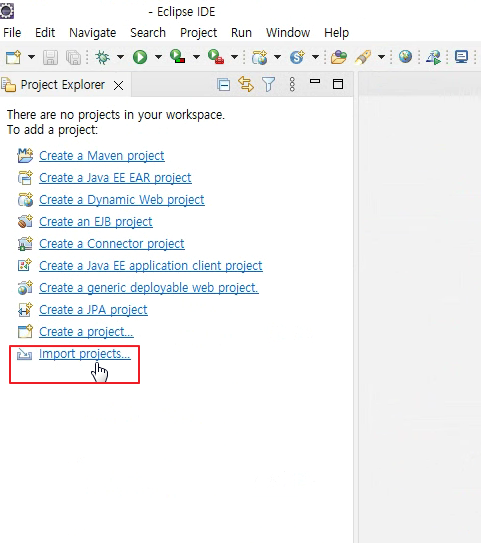Viewport: 481px width, 543px height.
Task: Click the Create a project... link
Action: (86, 332)
